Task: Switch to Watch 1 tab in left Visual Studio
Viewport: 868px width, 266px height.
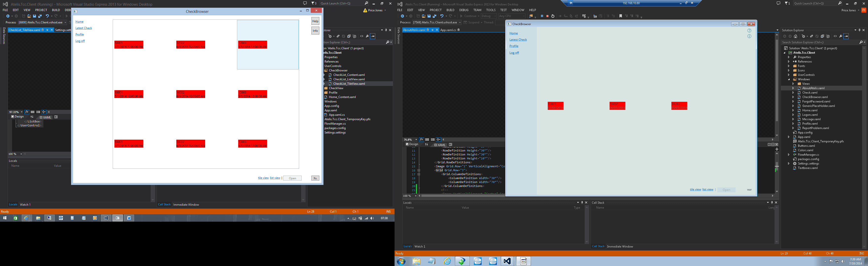Action: pyautogui.click(x=25, y=205)
